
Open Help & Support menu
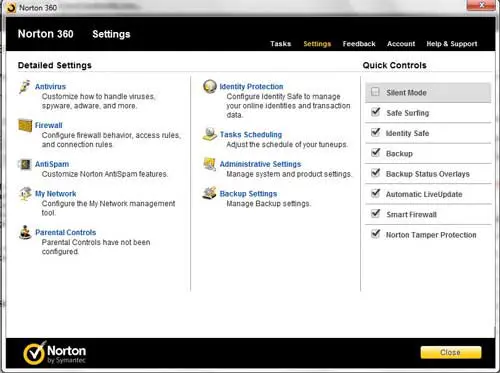point(452,44)
